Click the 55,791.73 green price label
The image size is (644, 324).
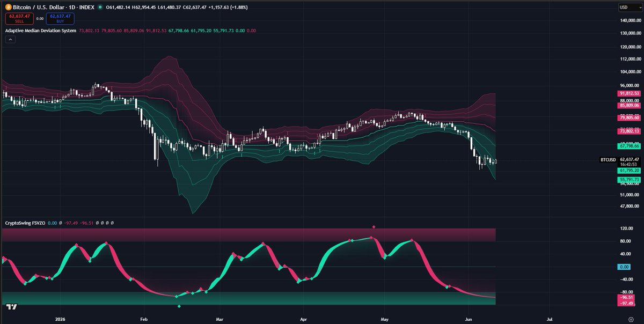click(x=629, y=180)
